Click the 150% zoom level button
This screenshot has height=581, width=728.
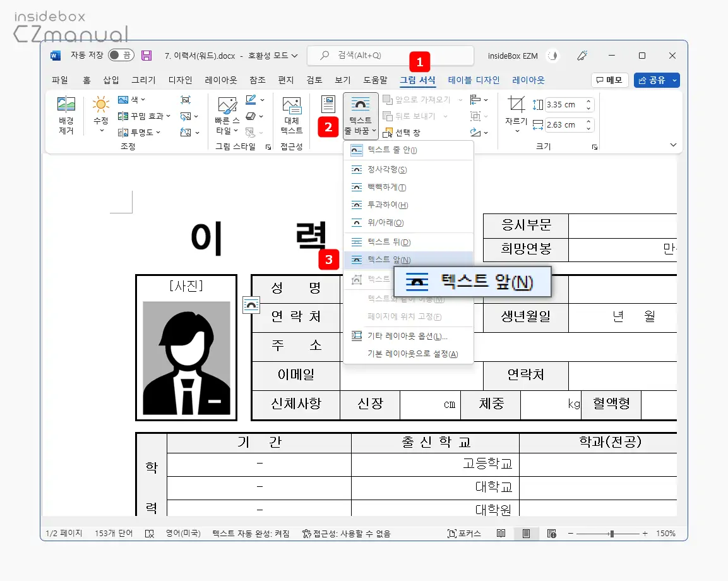[665, 534]
